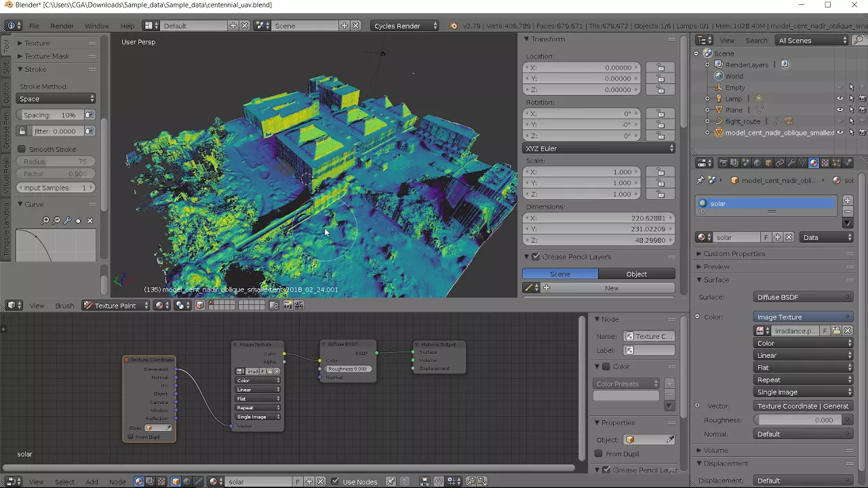Click the Node Name input field
The width and height of the screenshot is (868, 488).
(x=649, y=336)
